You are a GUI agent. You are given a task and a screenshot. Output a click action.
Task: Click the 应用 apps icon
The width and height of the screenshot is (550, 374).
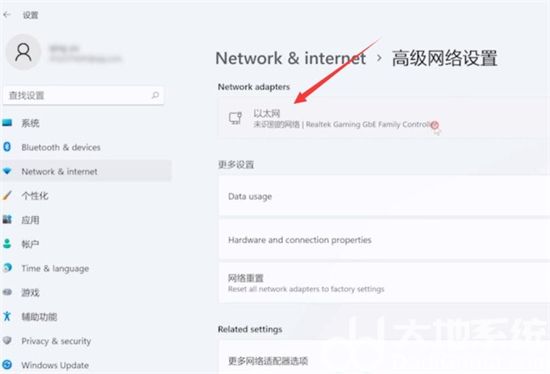tap(7, 220)
